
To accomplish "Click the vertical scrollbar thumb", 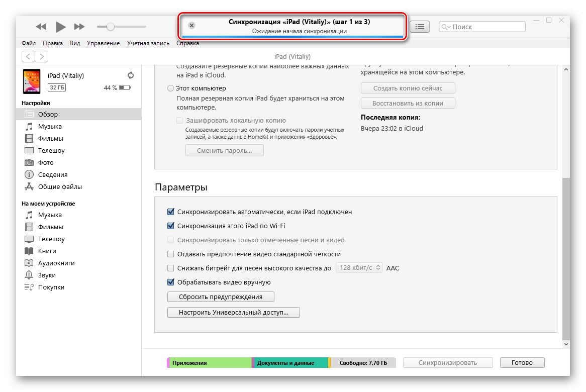I will point(566,258).
